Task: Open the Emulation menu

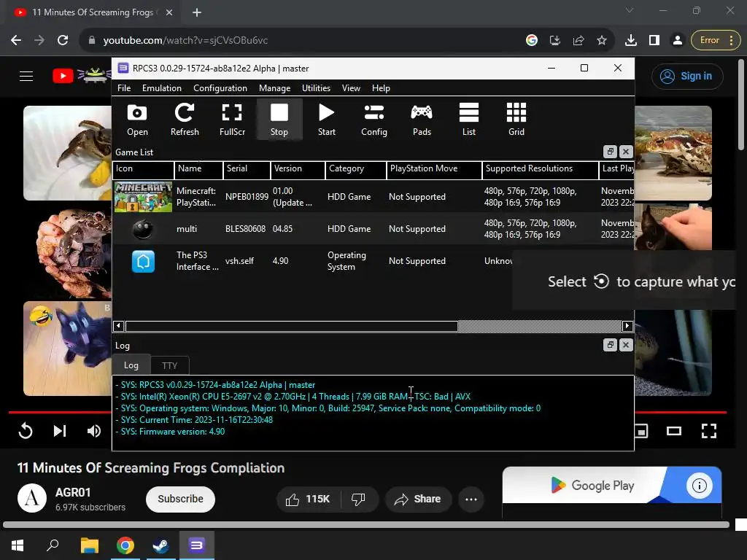Action: click(161, 88)
